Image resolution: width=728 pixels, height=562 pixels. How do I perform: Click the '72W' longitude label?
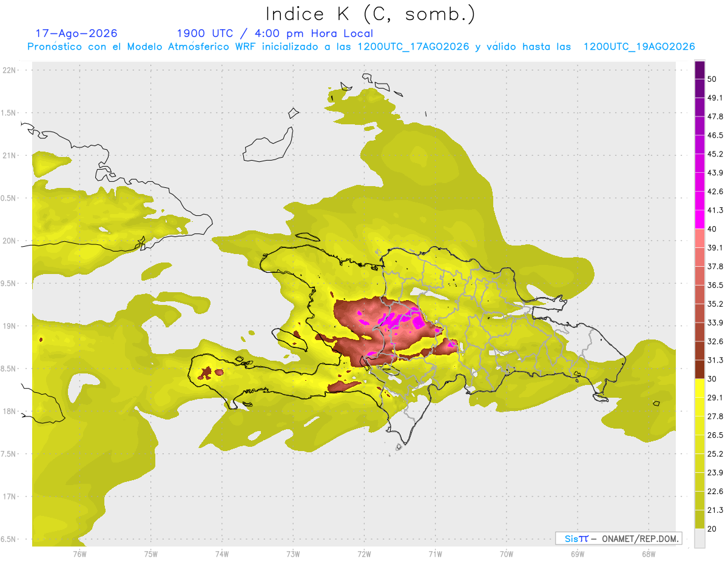click(x=364, y=554)
